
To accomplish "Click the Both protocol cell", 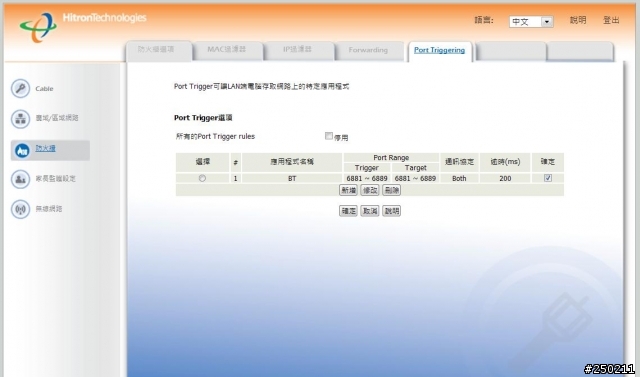I will point(459,178).
